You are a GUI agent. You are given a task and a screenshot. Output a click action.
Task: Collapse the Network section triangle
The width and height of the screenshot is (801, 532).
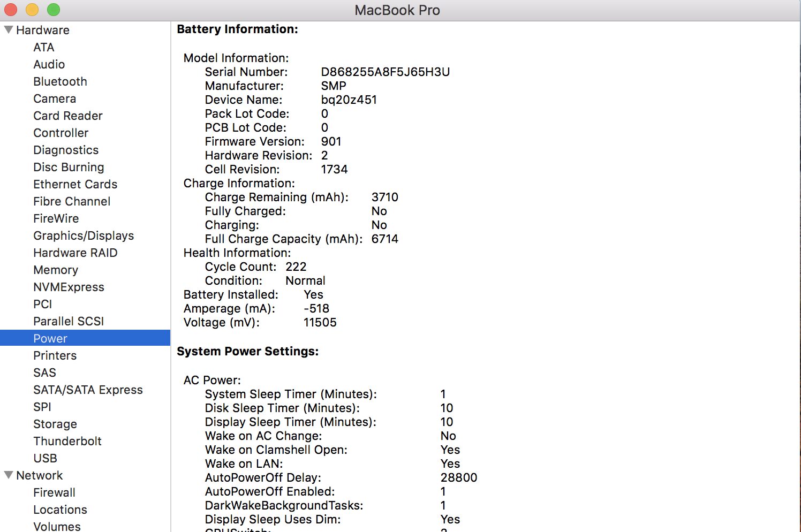tap(9, 475)
